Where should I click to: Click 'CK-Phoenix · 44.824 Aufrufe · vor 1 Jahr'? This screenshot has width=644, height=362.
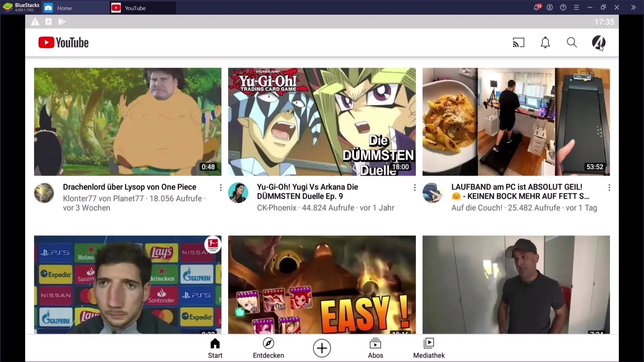(325, 208)
